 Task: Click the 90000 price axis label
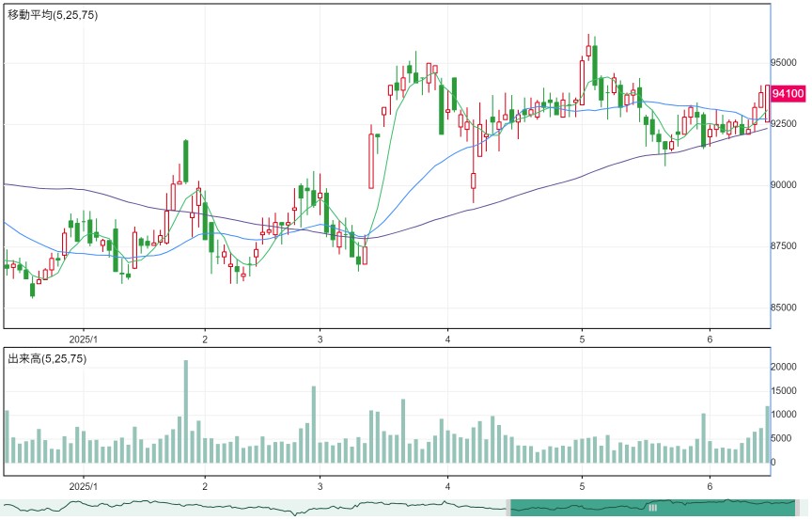click(x=784, y=185)
